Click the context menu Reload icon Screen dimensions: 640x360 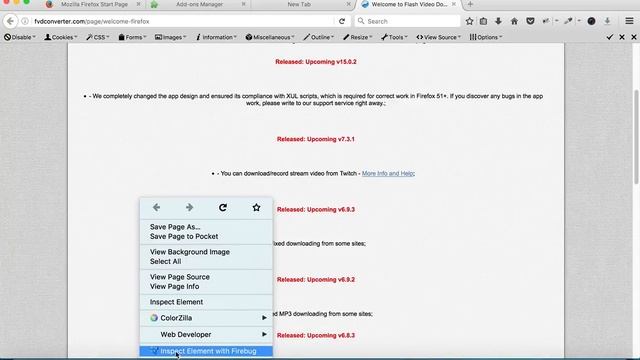tap(223, 207)
